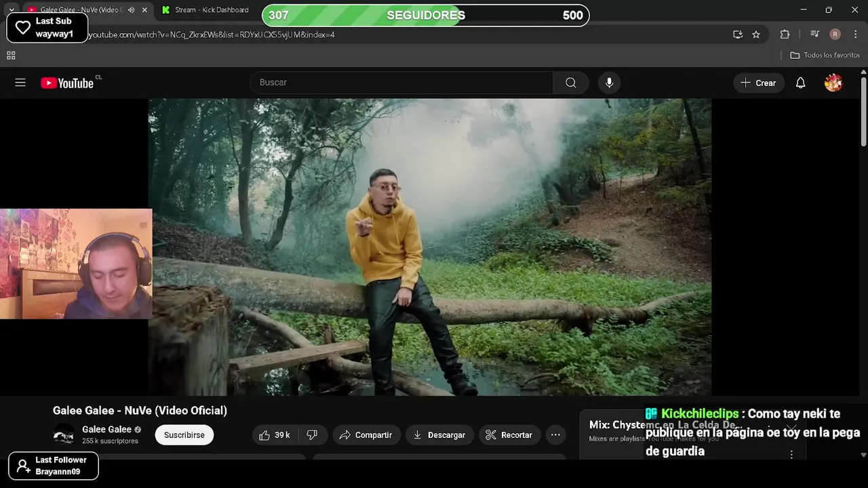Start voice search with microphone icon
The image size is (868, 488).
(x=609, y=83)
